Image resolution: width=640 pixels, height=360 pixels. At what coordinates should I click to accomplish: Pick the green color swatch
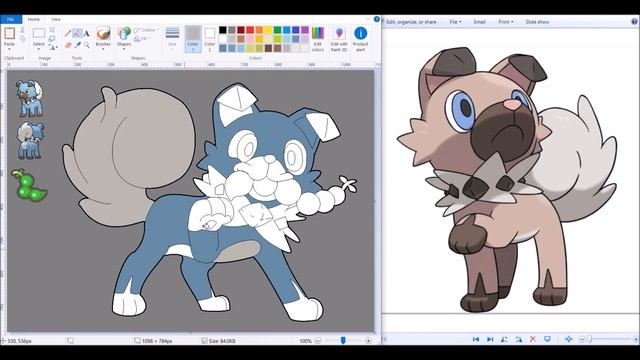tap(278, 30)
